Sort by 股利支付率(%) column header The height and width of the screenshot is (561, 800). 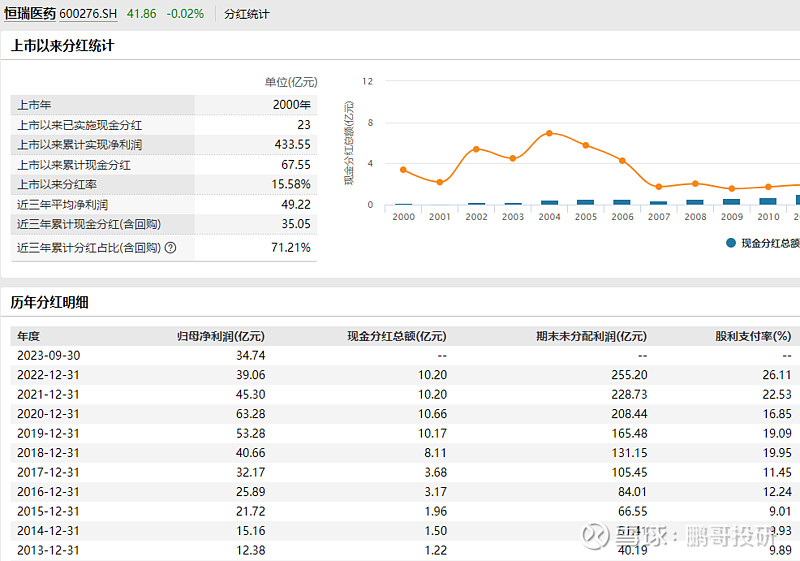(x=753, y=337)
